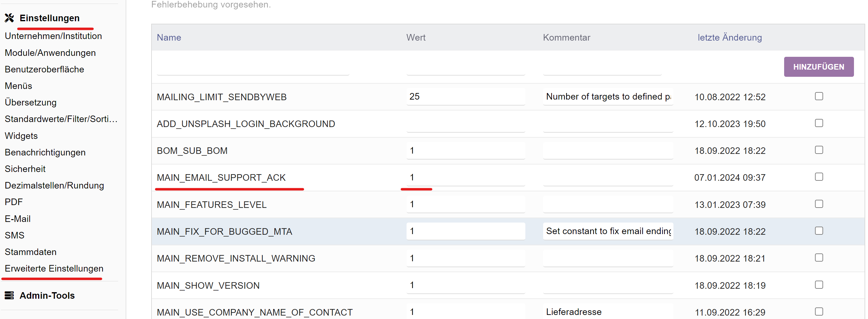Tick checkbox for BOM_SUB_BOM row
This screenshot has width=868, height=319.
pos(819,150)
